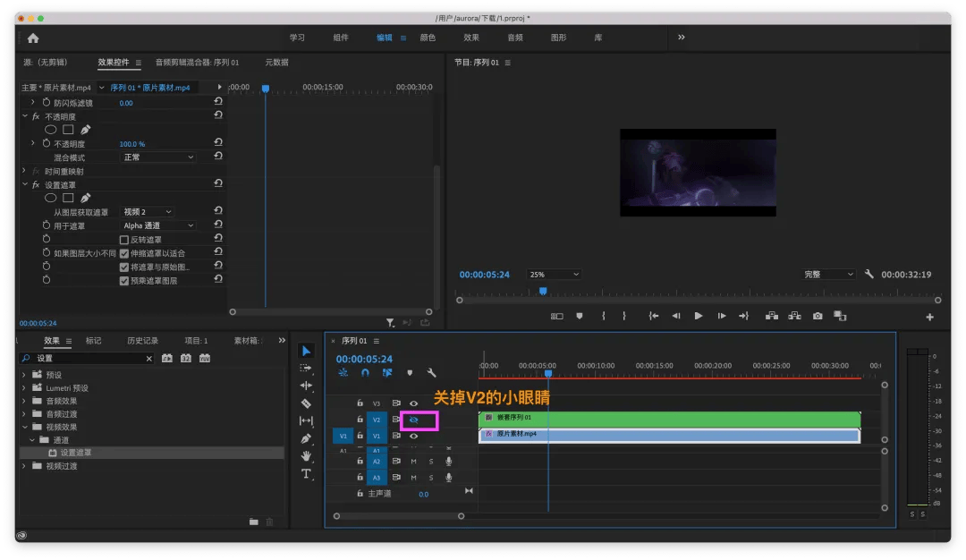
Task: Create rectangle mask under 设置遮罩
Action: [x=68, y=198]
